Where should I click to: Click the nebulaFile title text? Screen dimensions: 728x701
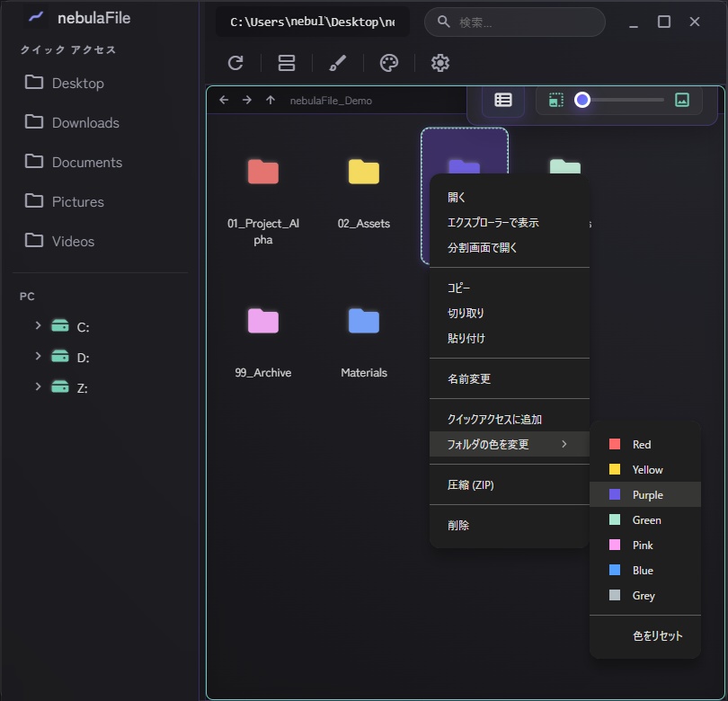pos(93,18)
